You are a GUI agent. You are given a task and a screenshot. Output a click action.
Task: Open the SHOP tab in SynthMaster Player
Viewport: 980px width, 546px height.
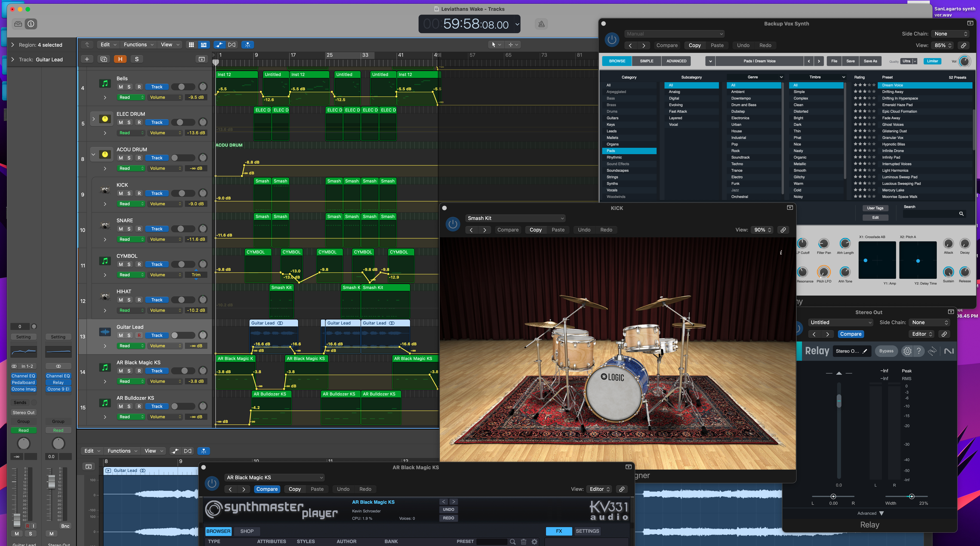pos(247,531)
